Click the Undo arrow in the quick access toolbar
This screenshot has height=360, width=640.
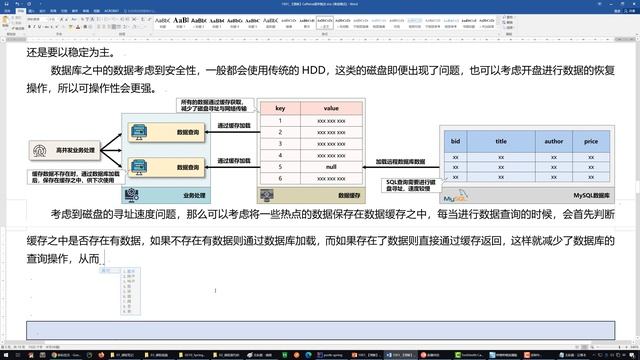(17, 4)
